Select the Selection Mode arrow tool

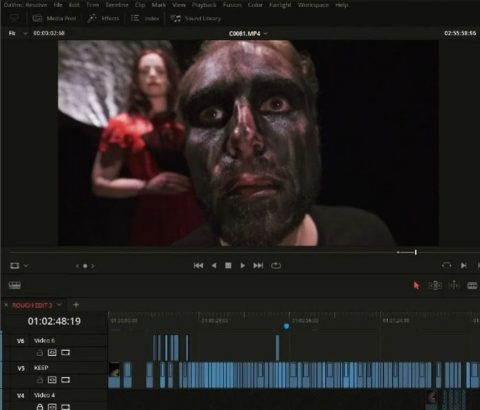[416, 286]
